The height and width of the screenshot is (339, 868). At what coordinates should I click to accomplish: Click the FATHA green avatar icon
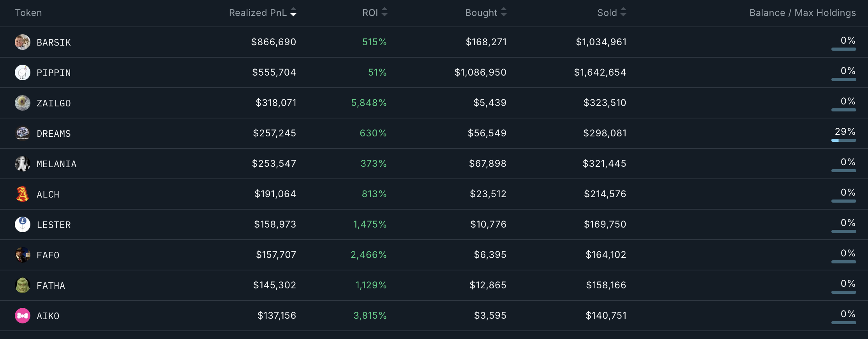pyautogui.click(x=23, y=285)
